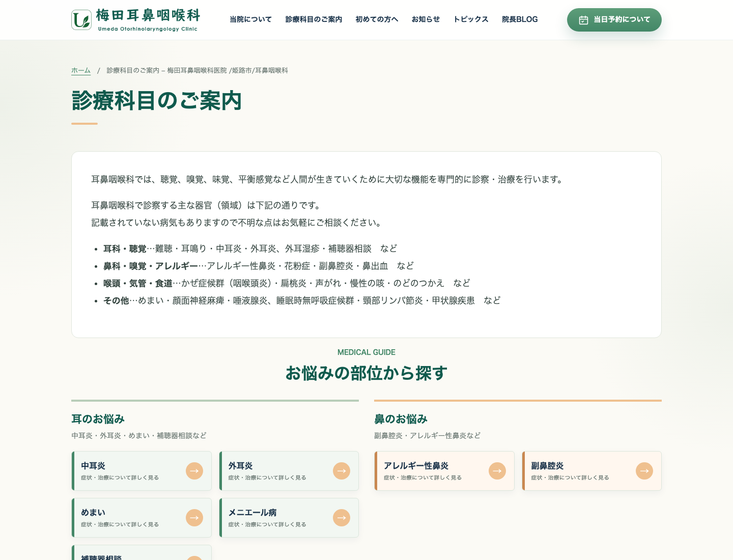Click the arrow icon on the メニエール病 card
Viewport: 733px width, 560px height.
click(342, 518)
